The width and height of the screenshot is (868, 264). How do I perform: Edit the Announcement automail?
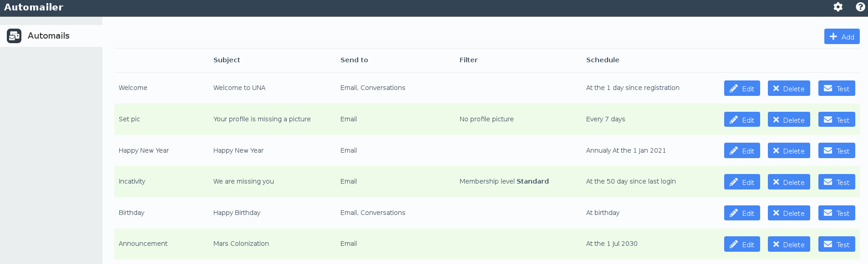742,244
